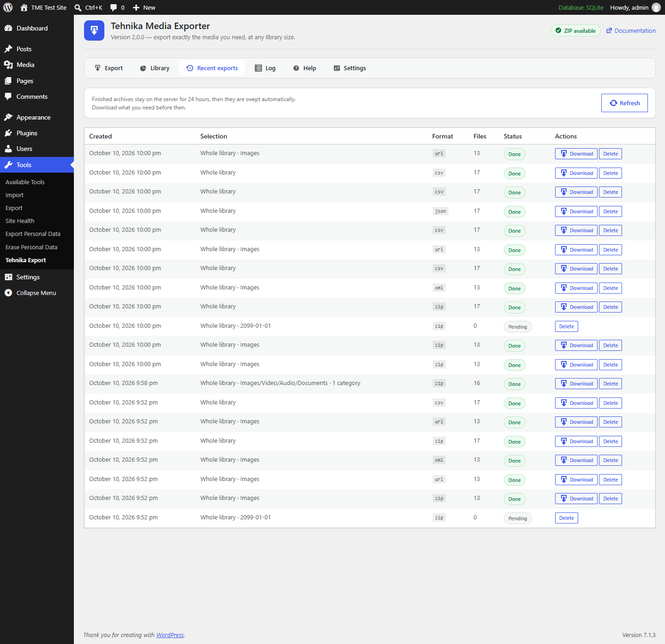This screenshot has height=644, width=665.
Task: Click the Database: SQLite admin bar item
Action: pyautogui.click(x=581, y=7)
